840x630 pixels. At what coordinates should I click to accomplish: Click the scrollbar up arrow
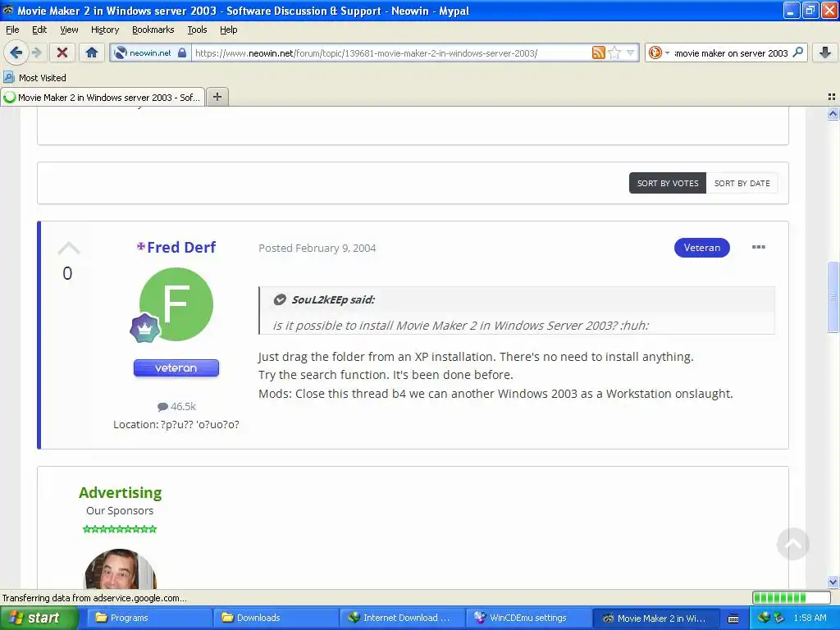pos(833,113)
